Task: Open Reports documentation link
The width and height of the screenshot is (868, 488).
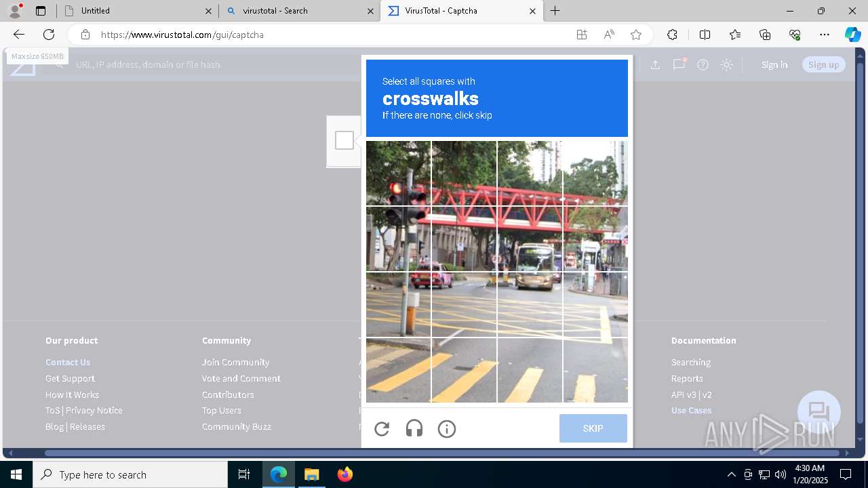Action: pyautogui.click(x=687, y=378)
